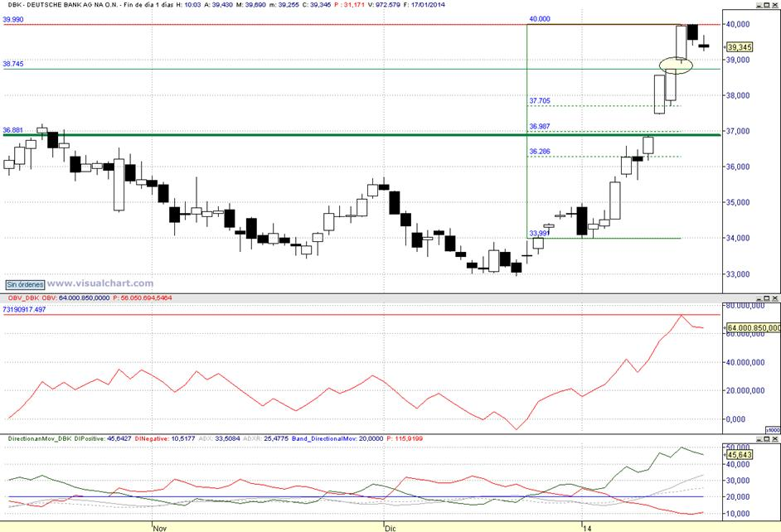Close the DirectionanMov_DBK indicator pane
Screen dimensions: 781x532
pyautogui.click(x=774, y=439)
